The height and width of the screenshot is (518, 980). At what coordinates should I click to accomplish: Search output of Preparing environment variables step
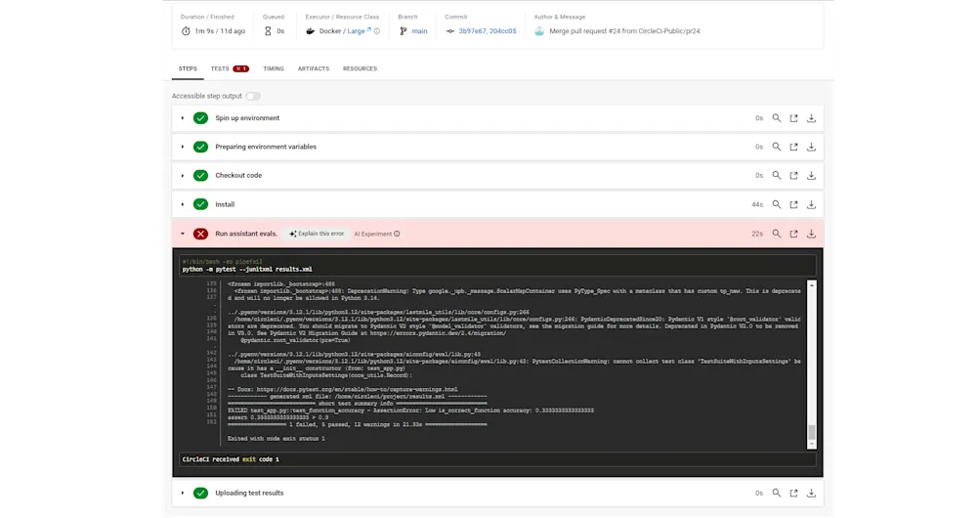[776, 147]
